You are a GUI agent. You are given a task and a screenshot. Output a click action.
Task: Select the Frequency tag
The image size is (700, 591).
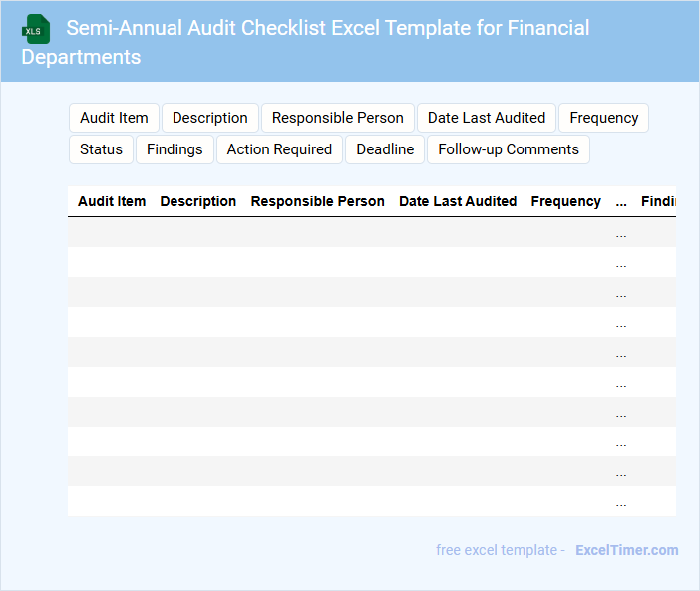click(x=603, y=118)
